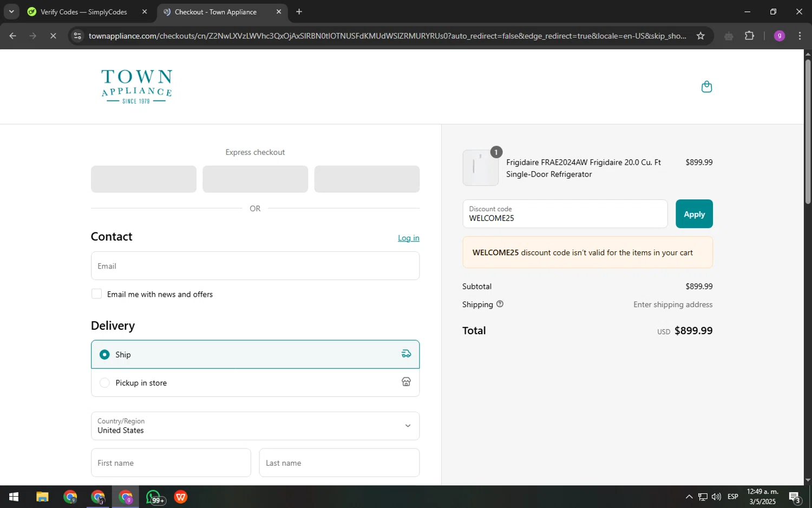Open the browser Extensions puzzle icon
This screenshot has height=508, width=812.
click(749, 36)
